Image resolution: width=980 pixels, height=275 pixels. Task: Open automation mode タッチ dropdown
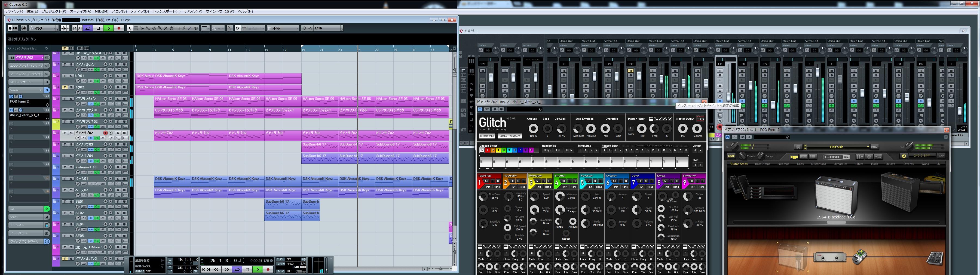point(44,28)
